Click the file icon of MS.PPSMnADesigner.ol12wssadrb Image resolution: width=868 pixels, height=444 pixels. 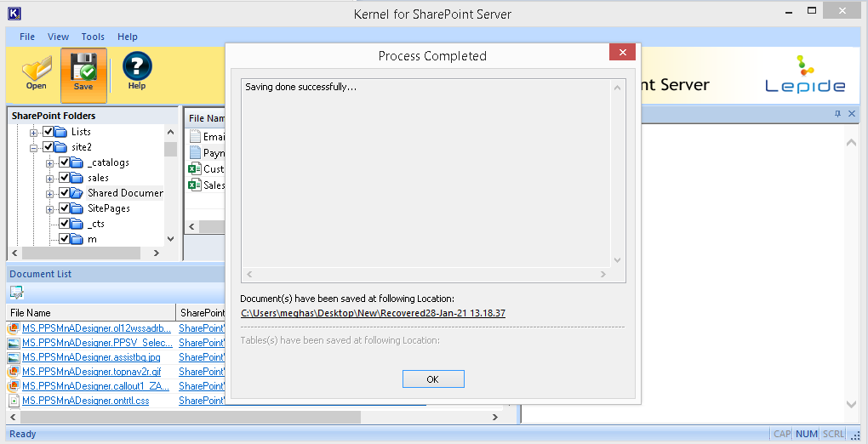coord(14,328)
